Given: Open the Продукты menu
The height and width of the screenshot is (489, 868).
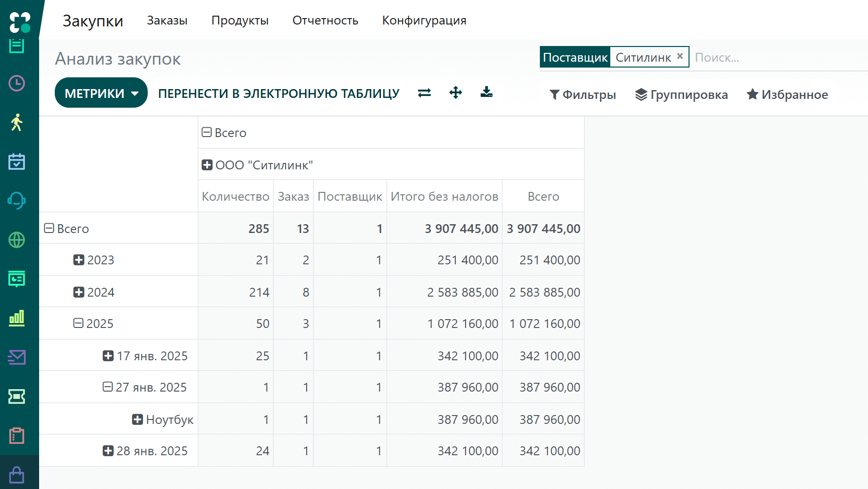Looking at the screenshot, I should (x=240, y=21).
